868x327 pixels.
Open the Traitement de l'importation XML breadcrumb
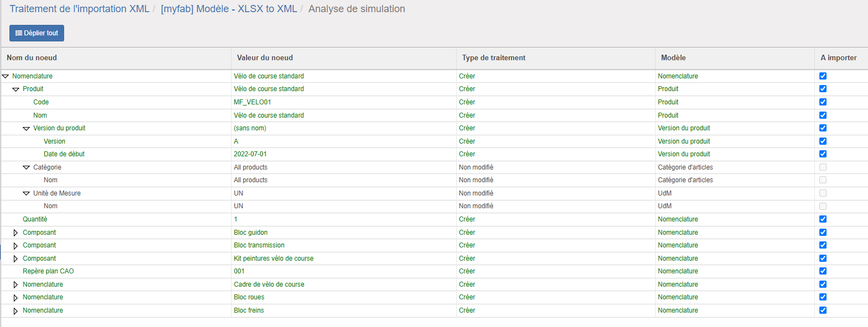click(79, 9)
